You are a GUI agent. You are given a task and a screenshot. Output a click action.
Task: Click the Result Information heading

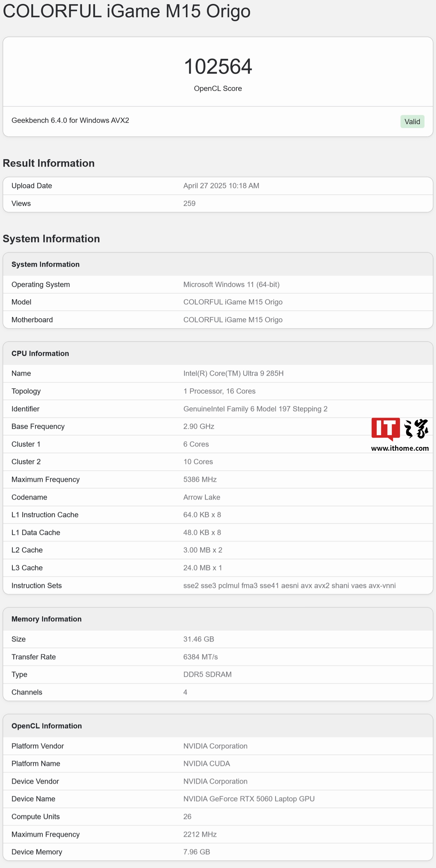48,163
